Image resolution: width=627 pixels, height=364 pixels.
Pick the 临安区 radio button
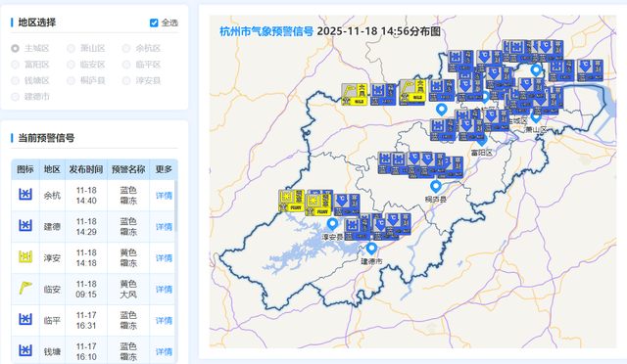coord(71,65)
